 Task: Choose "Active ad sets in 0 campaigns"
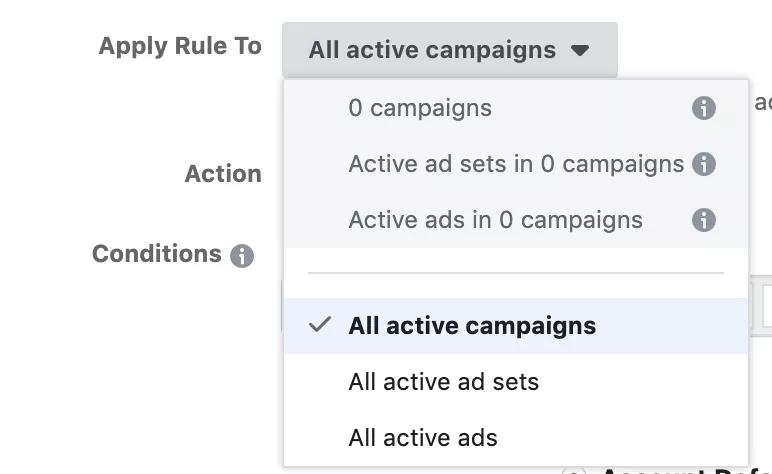pos(516,164)
